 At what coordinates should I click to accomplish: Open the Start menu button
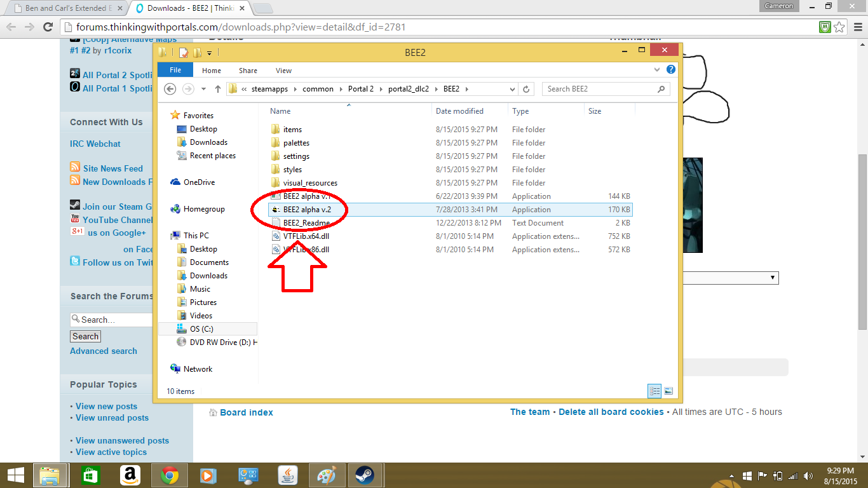point(15,475)
